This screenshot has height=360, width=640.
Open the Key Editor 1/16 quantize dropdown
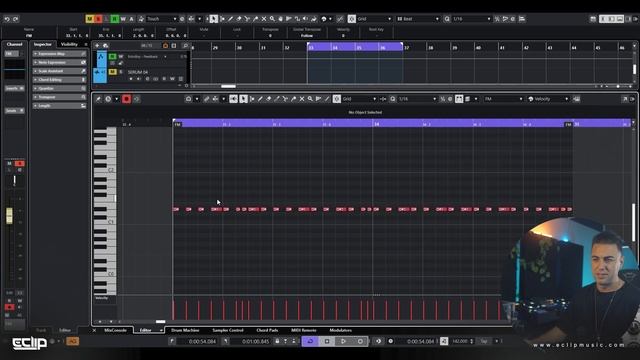click(417, 99)
